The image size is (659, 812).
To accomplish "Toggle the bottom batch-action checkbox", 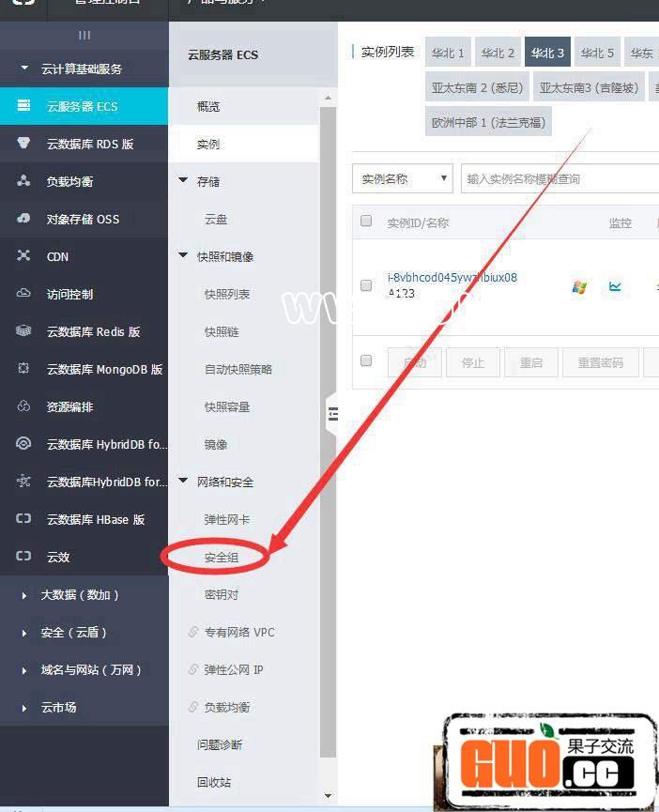I will coord(366,360).
